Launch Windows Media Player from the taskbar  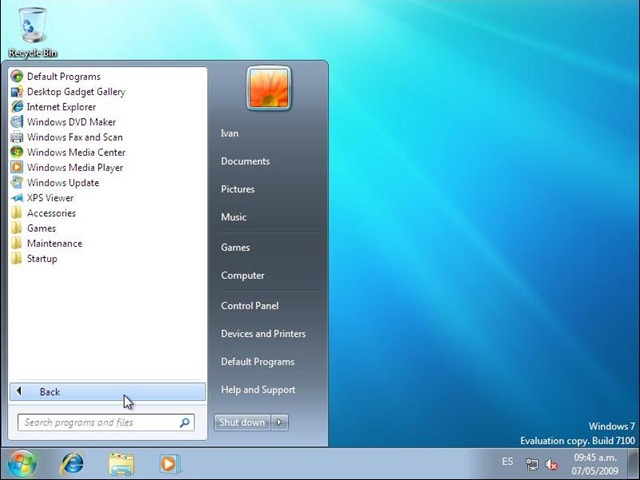pos(170,464)
